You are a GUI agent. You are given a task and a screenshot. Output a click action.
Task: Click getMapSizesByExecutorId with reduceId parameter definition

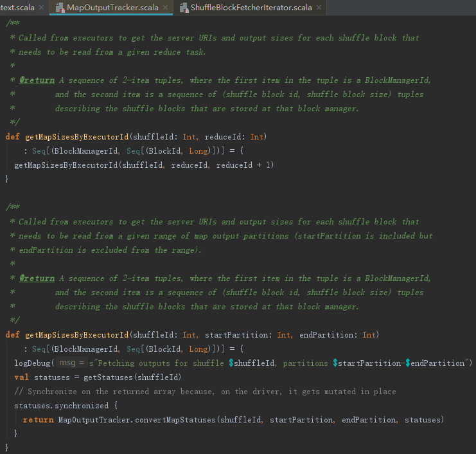[x=77, y=137]
